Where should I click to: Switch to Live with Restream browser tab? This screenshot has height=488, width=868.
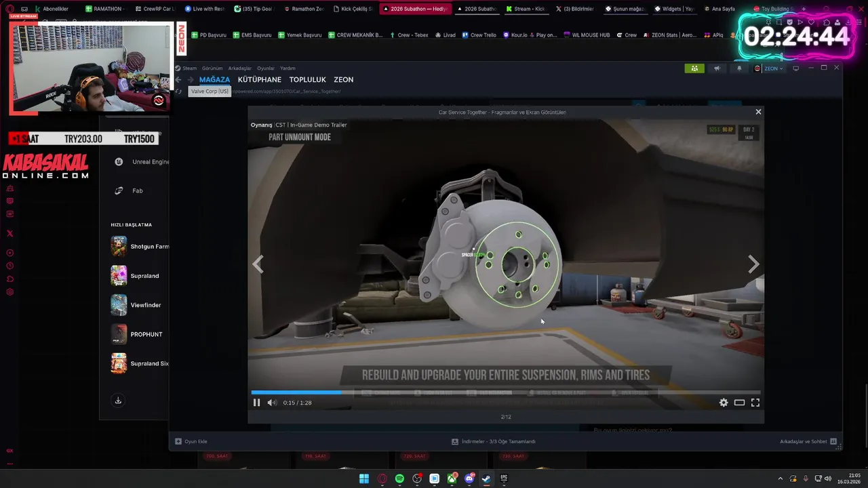click(x=204, y=9)
